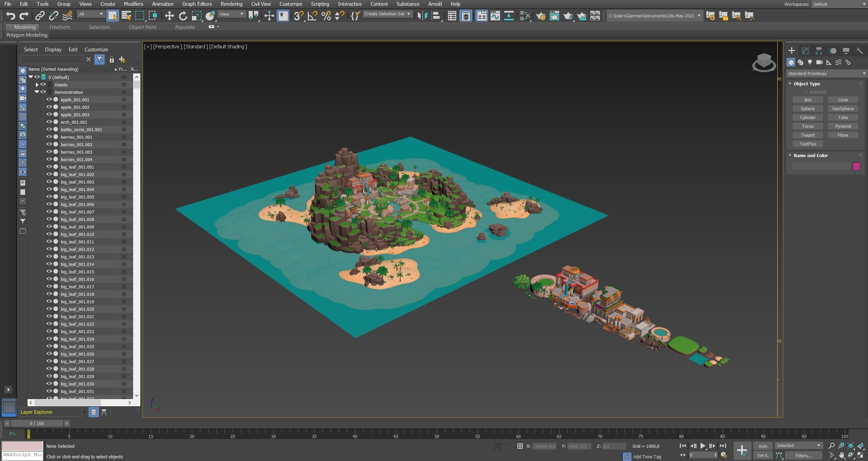Click the object name input field
Image resolution: width=868 pixels, height=461 pixels.
(821, 166)
